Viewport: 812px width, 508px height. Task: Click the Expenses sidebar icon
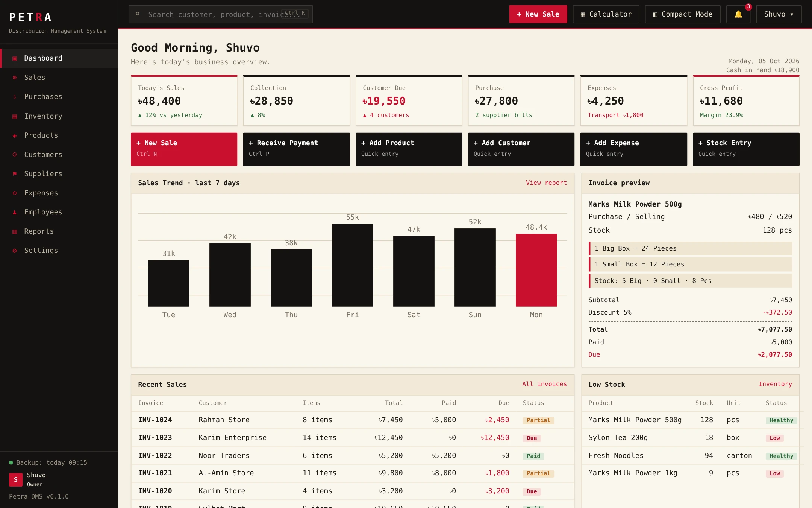pyautogui.click(x=15, y=193)
